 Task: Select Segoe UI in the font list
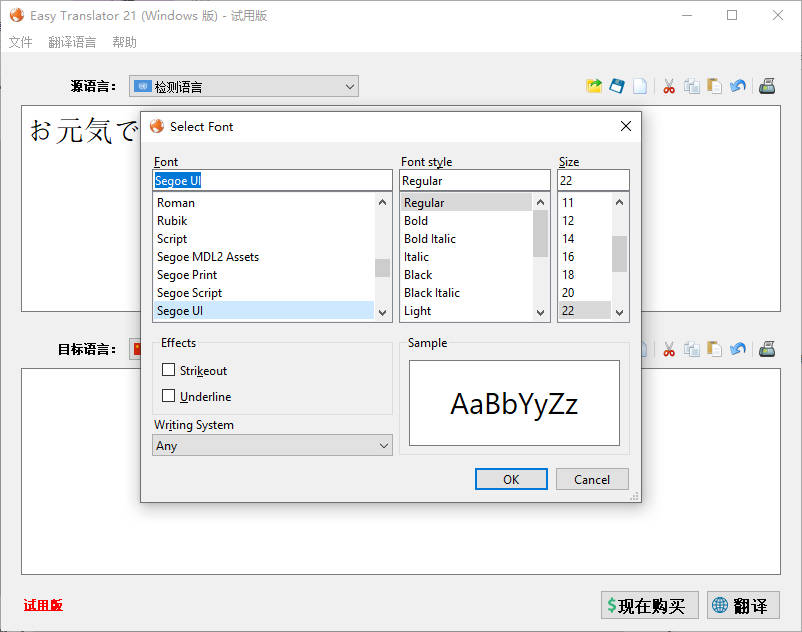pyautogui.click(x=264, y=310)
